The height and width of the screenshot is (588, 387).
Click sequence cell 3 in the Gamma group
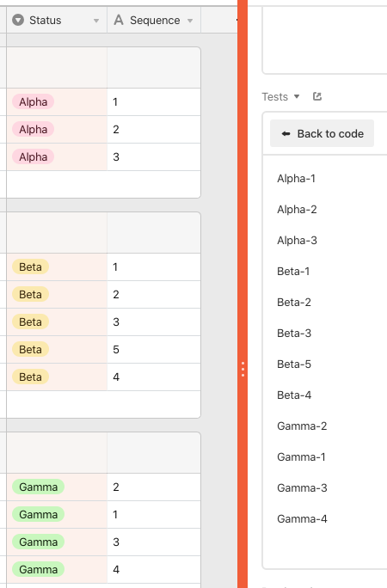[x=154, y=542]
